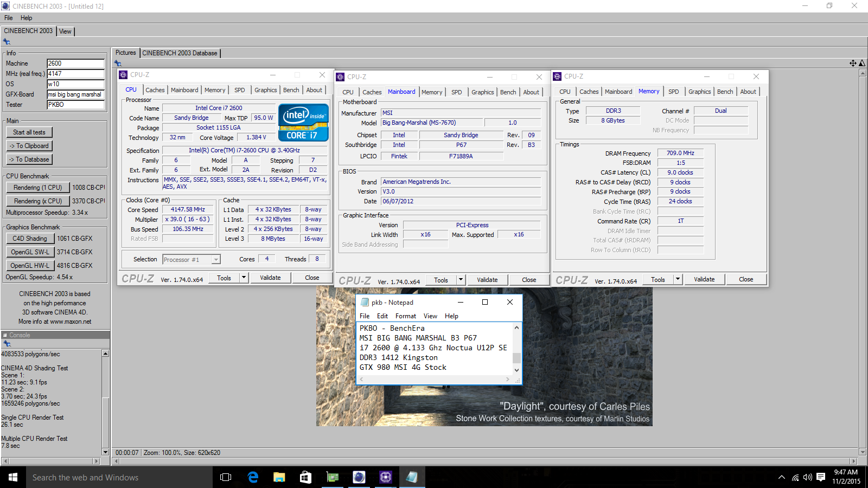This screenshot has height=488, width=868.
Task: Open the Tools dropdown arrow in the Mainboard window
Action: point(461,280)
